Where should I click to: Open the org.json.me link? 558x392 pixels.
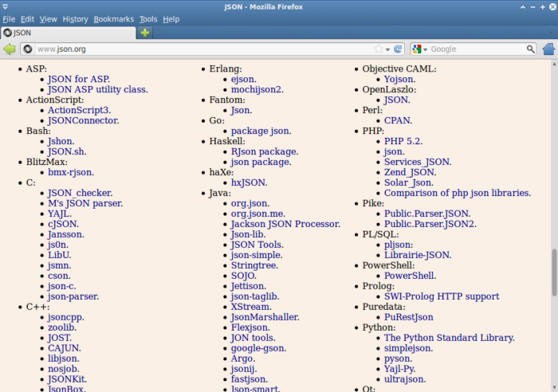click(258, 214)
